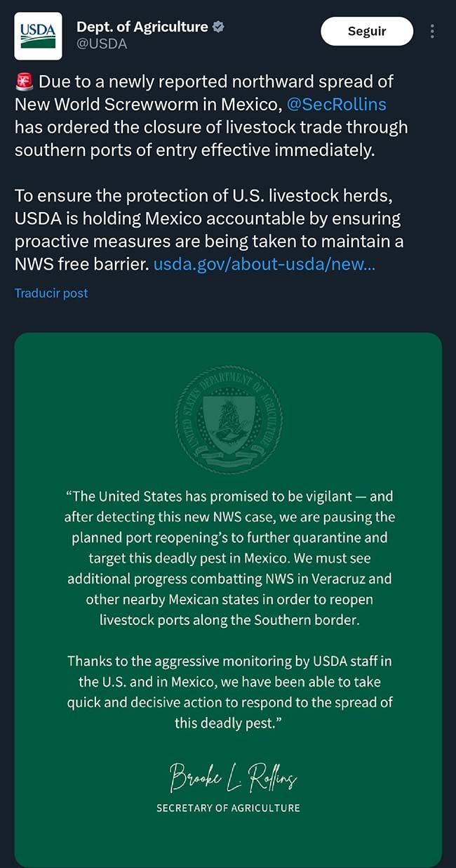Click the verified badge beside Dept. of Agriculture
The width and height of the screenshot is (456, 868).
[219, 27]
